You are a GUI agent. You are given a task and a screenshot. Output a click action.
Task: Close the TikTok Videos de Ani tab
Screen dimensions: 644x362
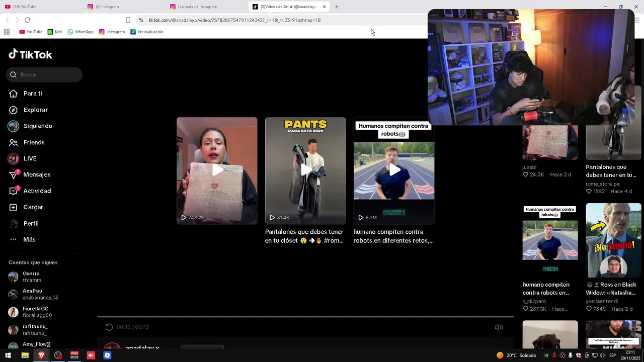(324, 7)
